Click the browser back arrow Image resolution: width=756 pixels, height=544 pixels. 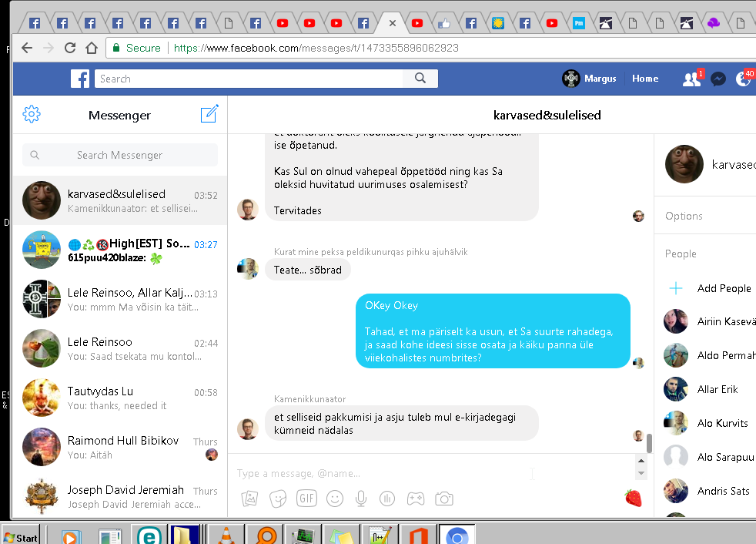pos(27,48)
